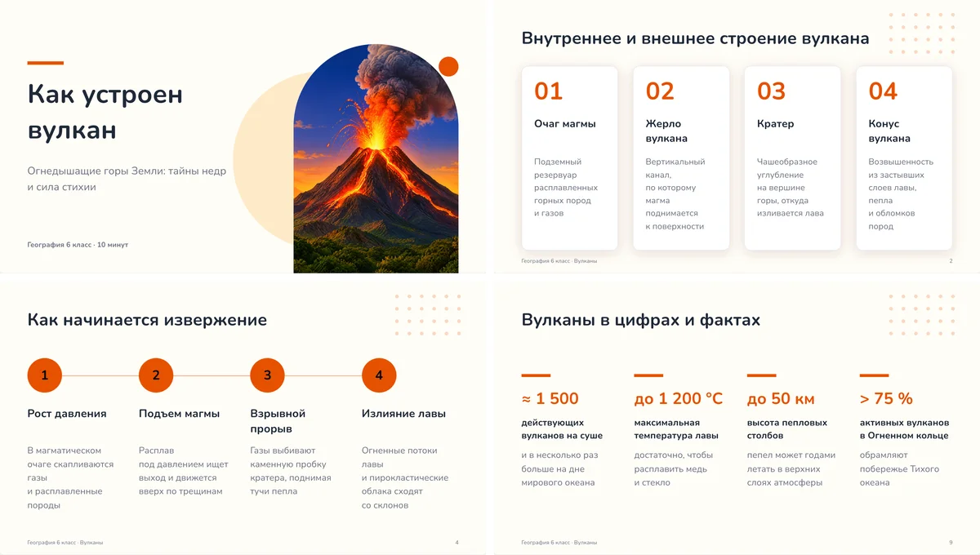Click the figure 'до 50 км'
Image resolution: width=980 pixels, height=555 pixels.
pyautogui.click(x=781, y=399)
